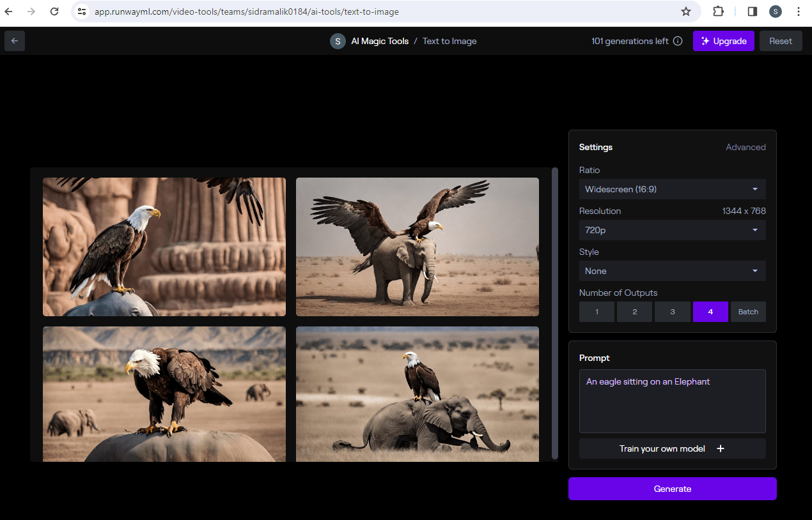Click the back arrow icon in the top bar
This screenshot has width=812, height=520.
[x=14, y=41]
